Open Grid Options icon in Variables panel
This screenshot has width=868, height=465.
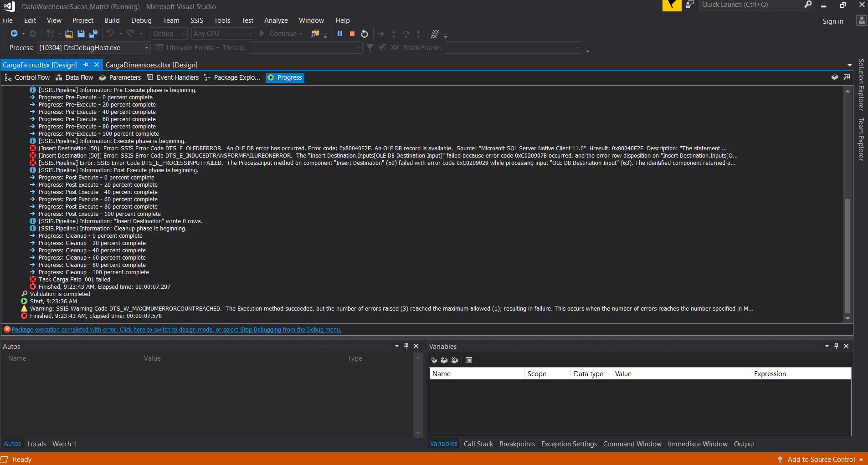[x=469, y=360]
